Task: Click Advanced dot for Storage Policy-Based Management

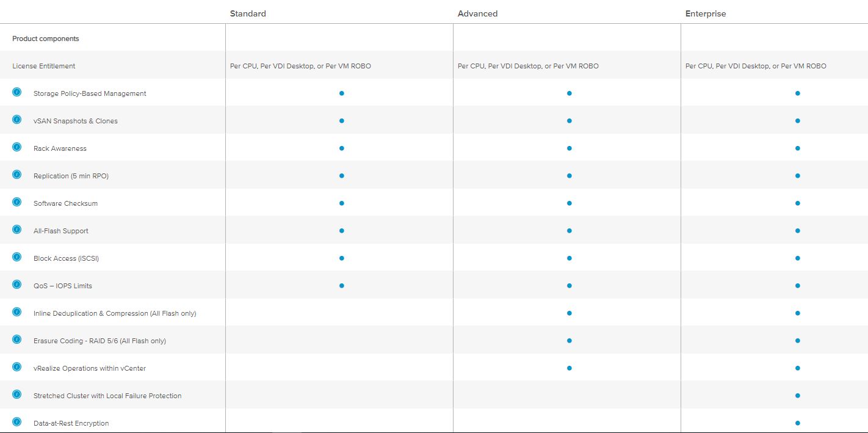Action: (570, 93)
